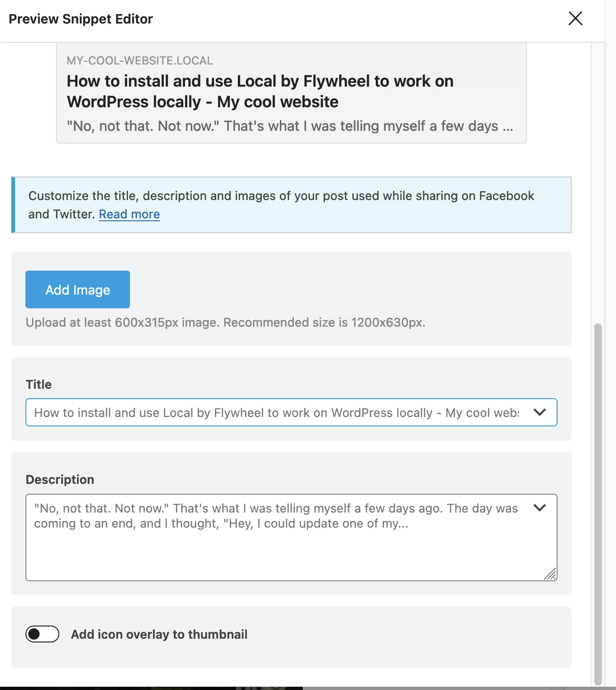The image size is (616, 690).
Task: Click the Description textarea resize handle
Action: click(550, 574)
